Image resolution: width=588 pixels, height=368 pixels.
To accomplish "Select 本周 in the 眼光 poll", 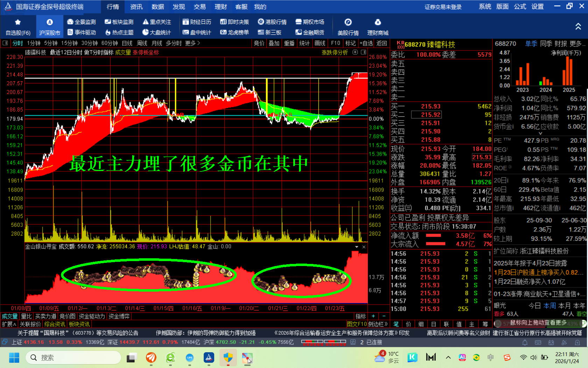I will point(549,306).
